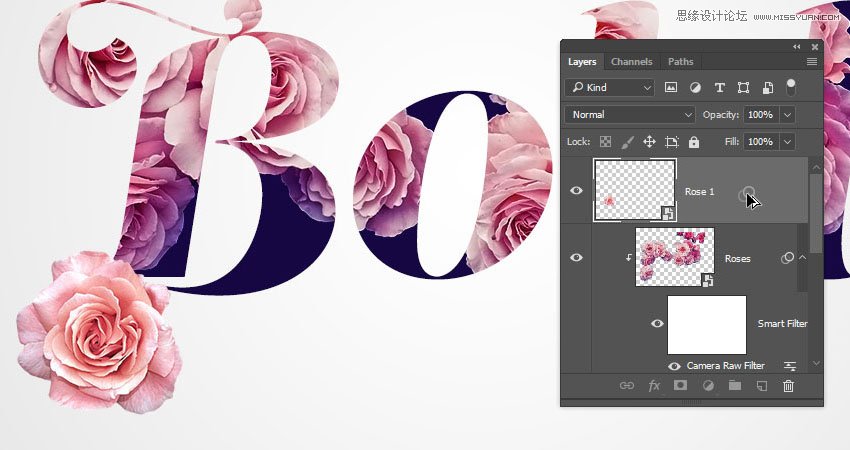Click the Camera Raw Filter entry
The image size is (850, 450).
(725, 366)
